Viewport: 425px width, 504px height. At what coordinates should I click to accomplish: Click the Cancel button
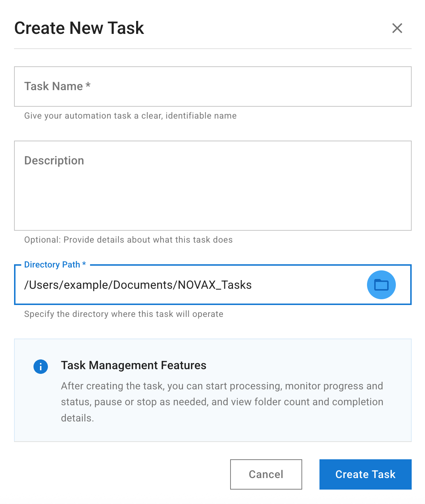pyautogui.click(x=266, y=474)
